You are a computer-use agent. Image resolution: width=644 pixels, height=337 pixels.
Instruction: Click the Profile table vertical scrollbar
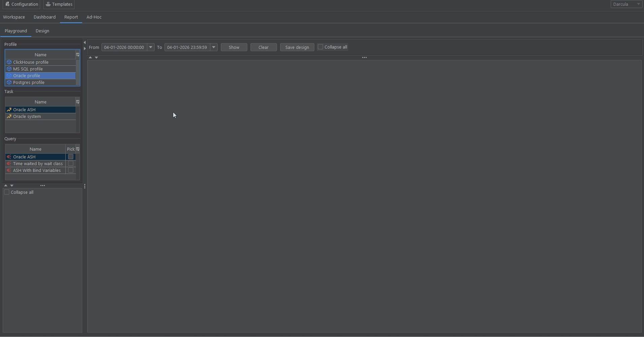[78, 72]
